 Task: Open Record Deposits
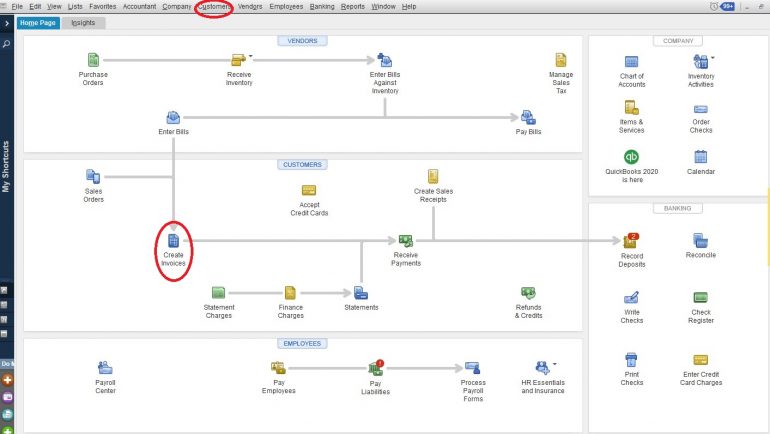pos(631,241)
